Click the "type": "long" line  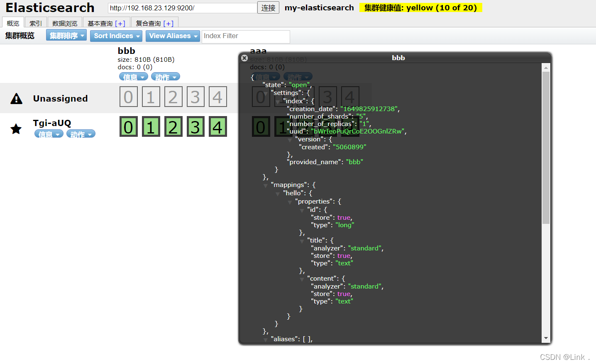tap(332, 225)
